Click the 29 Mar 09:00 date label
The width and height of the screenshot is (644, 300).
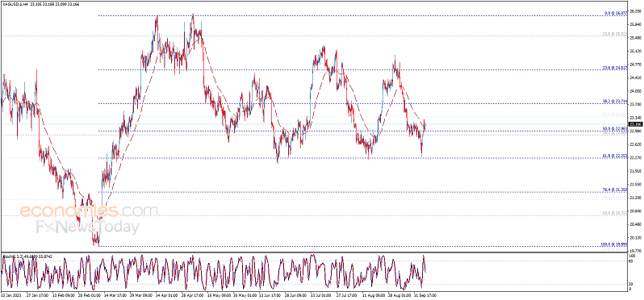pos(142,294)
